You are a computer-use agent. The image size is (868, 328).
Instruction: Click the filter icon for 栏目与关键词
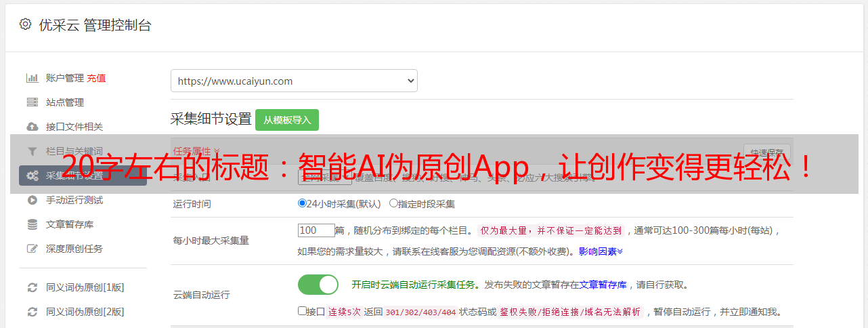[32, 151]
